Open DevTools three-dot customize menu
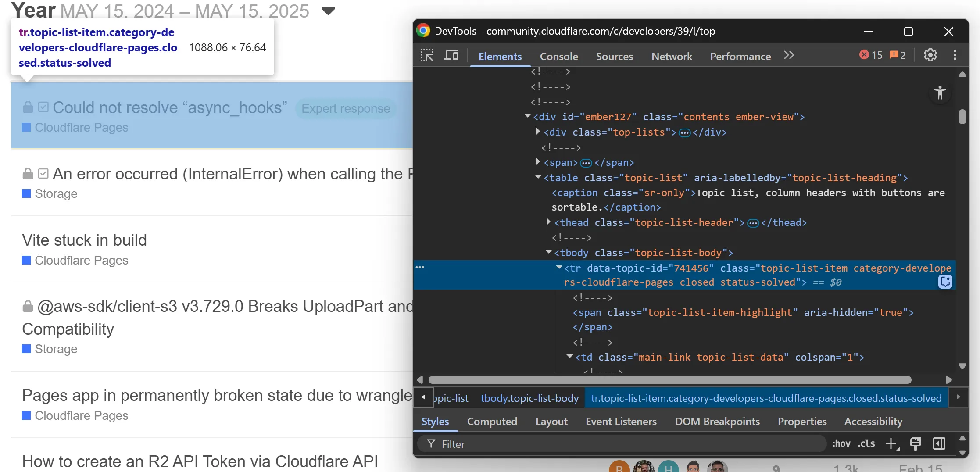 [x=955, y=55]
